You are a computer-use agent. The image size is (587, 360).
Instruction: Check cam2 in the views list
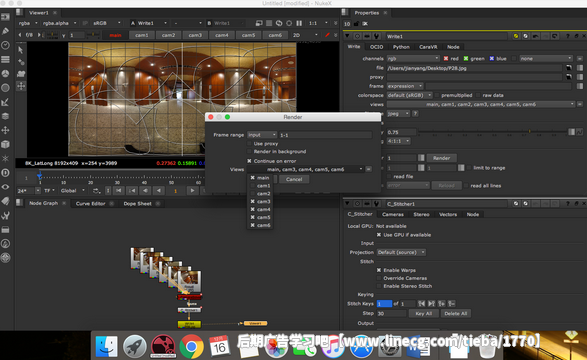click(x=253, y=193)
